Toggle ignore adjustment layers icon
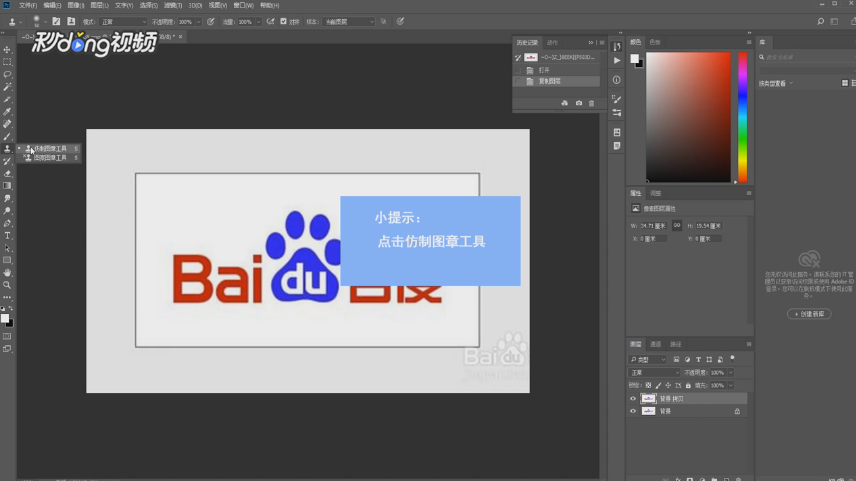This screenshot has width=856, height=481. 384,22
